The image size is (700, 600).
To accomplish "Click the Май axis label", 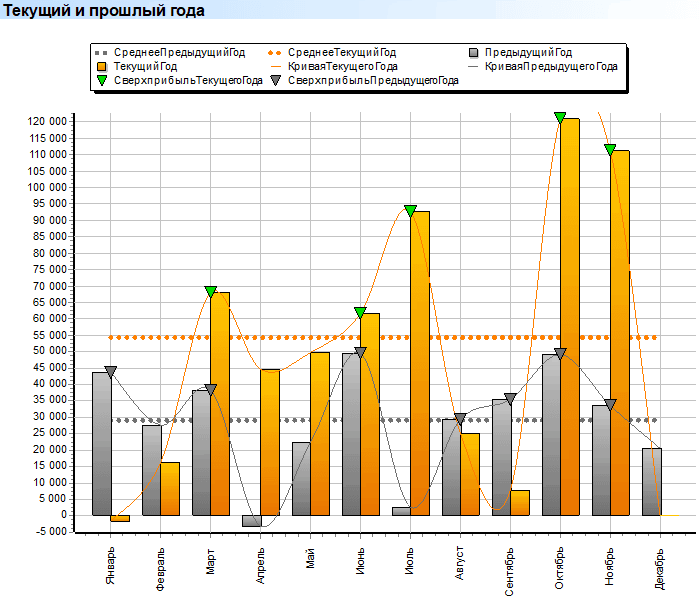I will pos(310,558).
